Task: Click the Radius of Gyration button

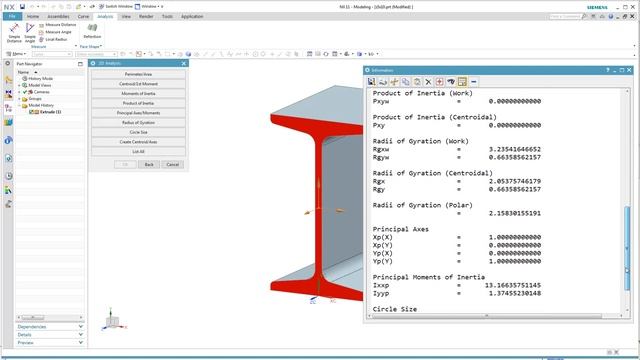Action: click(138, 122)
